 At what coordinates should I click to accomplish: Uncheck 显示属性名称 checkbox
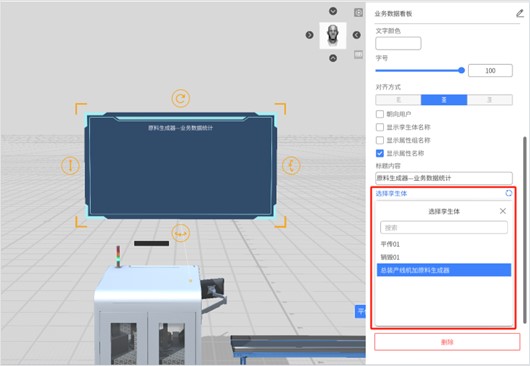pyautogui.click(x=380, y=153)
